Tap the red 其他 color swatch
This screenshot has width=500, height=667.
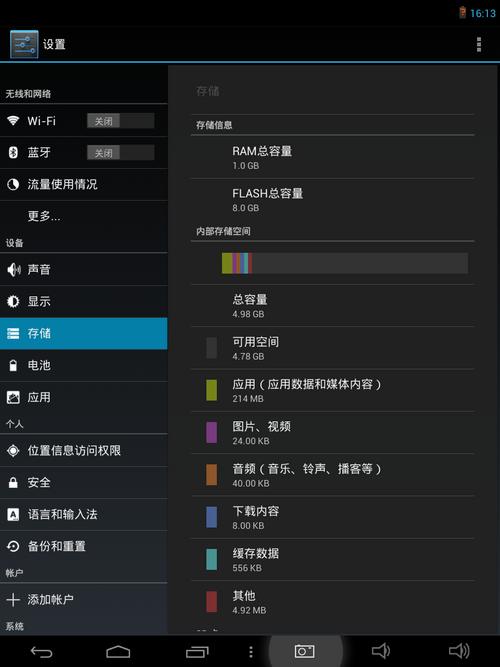(x=211, y=602)
